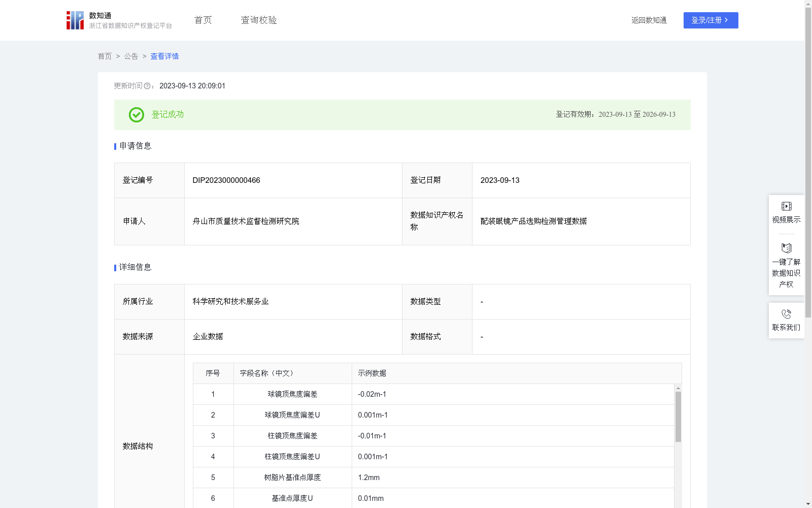
Task: Click the help icon next to 更新时间
Action: [x=147, y=86]
